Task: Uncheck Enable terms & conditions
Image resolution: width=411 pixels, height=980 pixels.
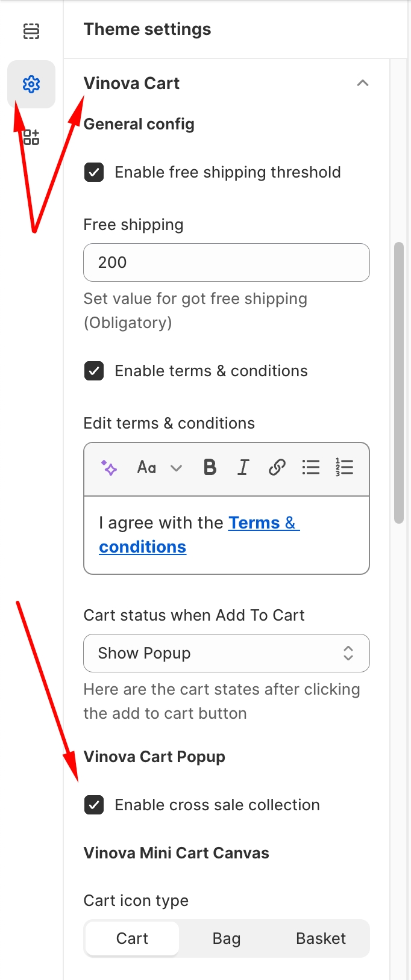Action: (x=94, y=371)
